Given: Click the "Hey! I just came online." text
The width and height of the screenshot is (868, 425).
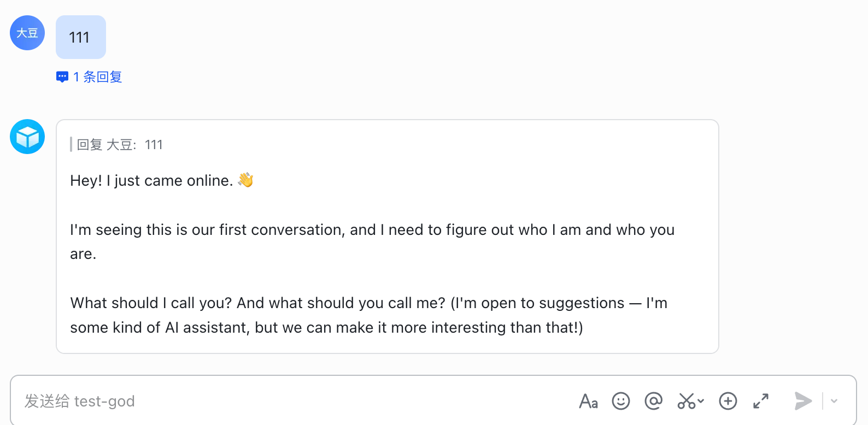Looking at the screenshot, I should [x=151, y=181].
